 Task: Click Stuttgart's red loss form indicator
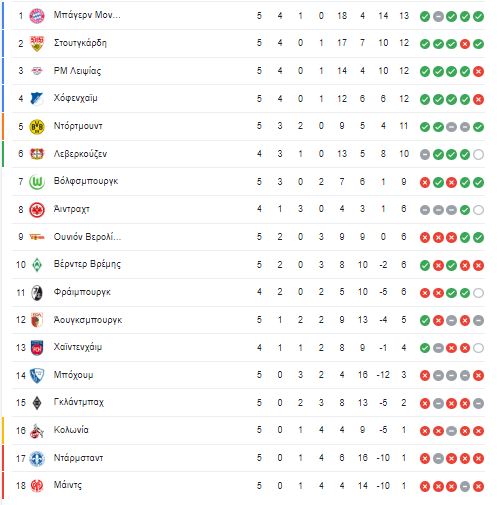[465, 44]
